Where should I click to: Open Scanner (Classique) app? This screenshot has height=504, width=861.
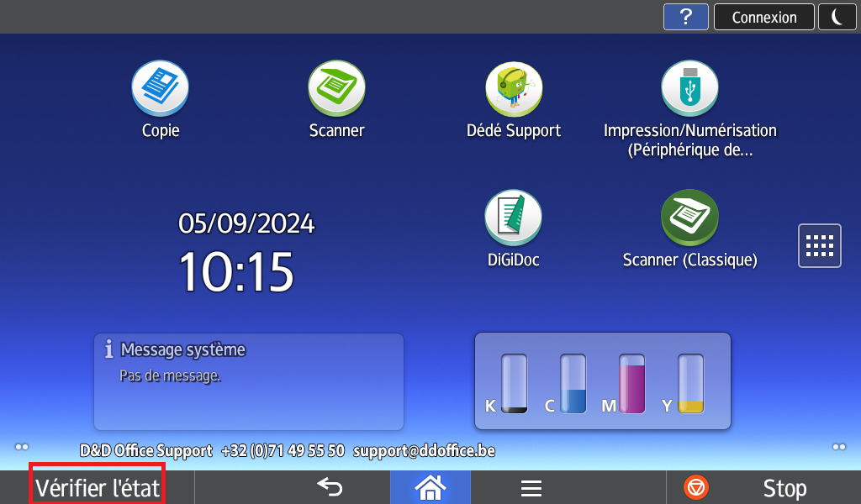tap(689, 218)
